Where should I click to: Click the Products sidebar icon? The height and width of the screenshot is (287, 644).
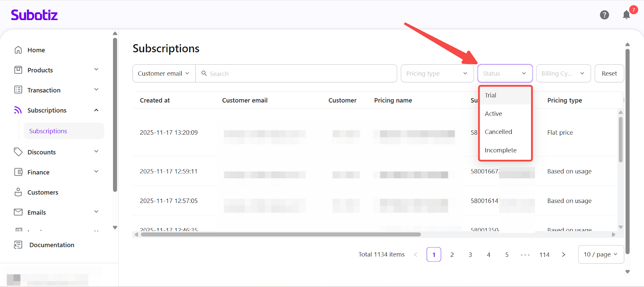tap(18, 70)
